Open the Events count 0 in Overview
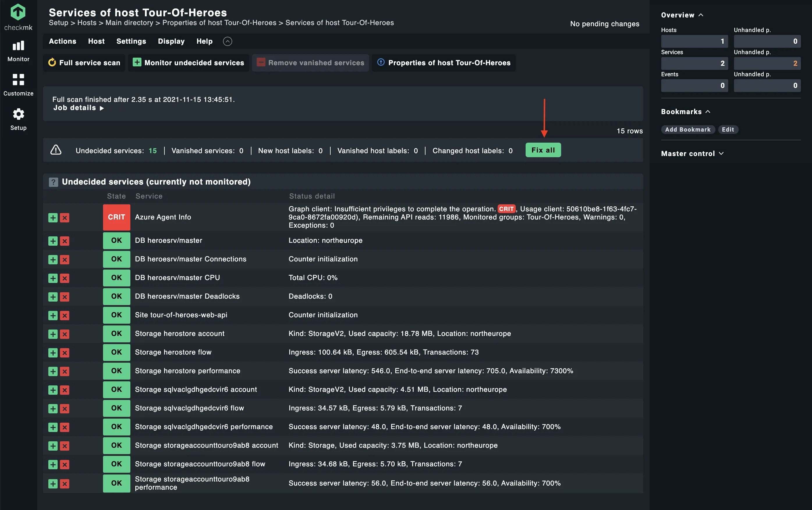812x510 pixels. pos(694,85)
